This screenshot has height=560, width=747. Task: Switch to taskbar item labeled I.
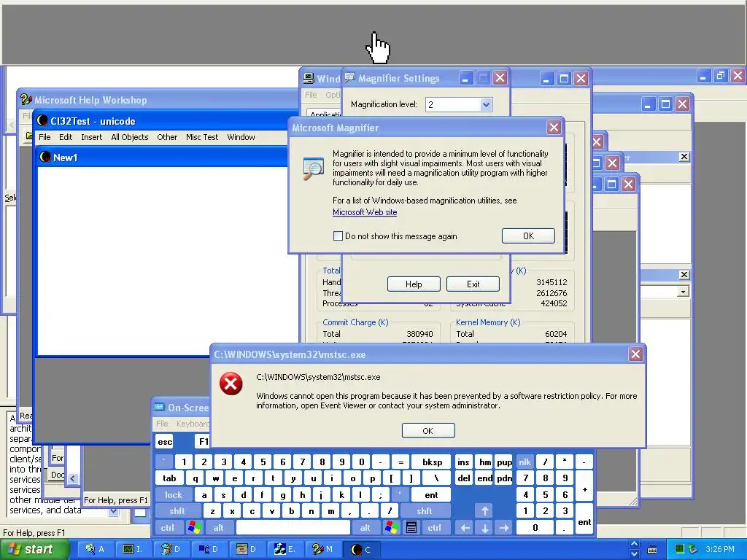coord(133,550)
